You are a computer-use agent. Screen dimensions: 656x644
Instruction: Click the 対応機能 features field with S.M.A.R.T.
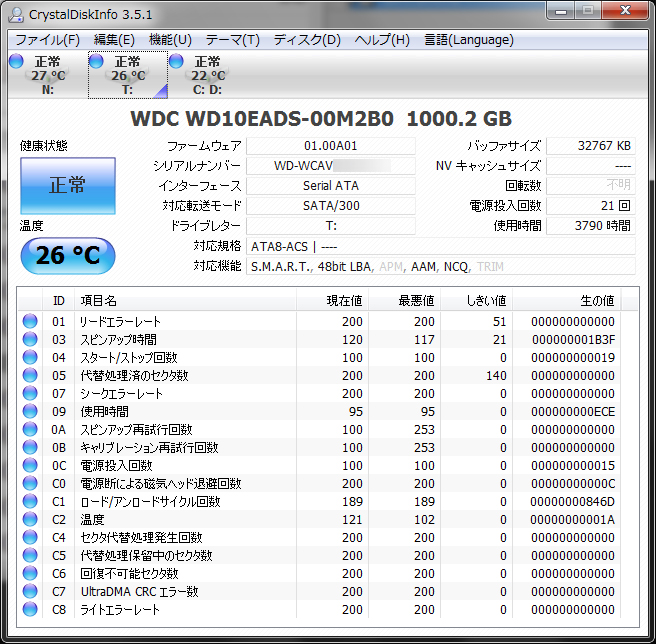click(x=441, y=267)
